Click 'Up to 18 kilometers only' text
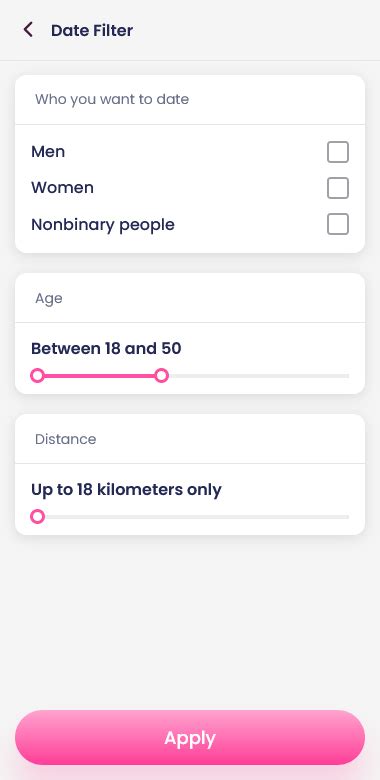 [x=126, y=489]
